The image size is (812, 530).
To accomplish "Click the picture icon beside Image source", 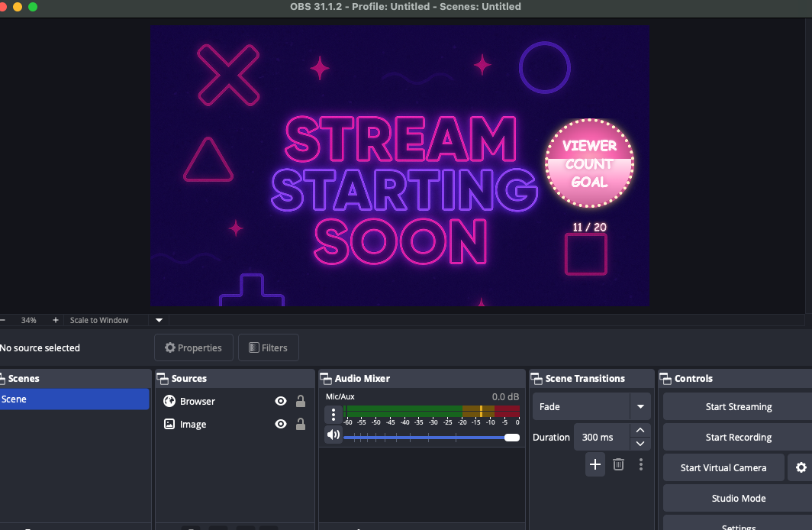I will (169, 424).
